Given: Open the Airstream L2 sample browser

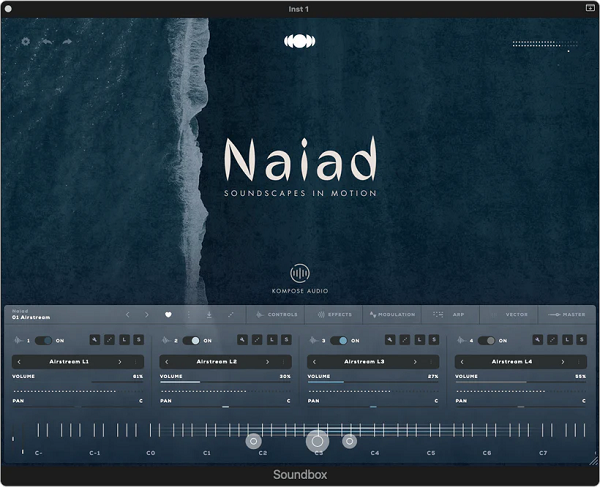Looking at the screenshot, I should [217, 362].
